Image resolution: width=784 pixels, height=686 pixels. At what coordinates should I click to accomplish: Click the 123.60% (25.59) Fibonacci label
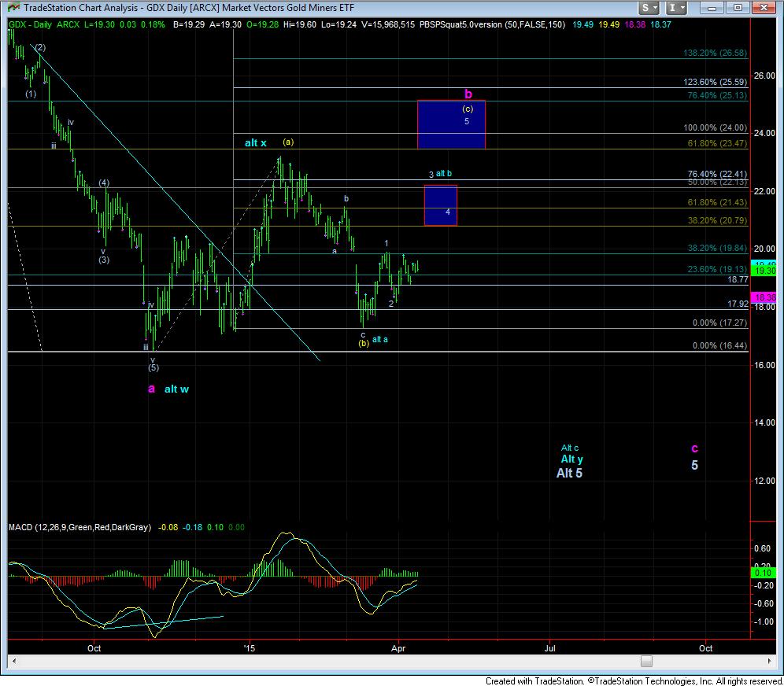point(715,82)
